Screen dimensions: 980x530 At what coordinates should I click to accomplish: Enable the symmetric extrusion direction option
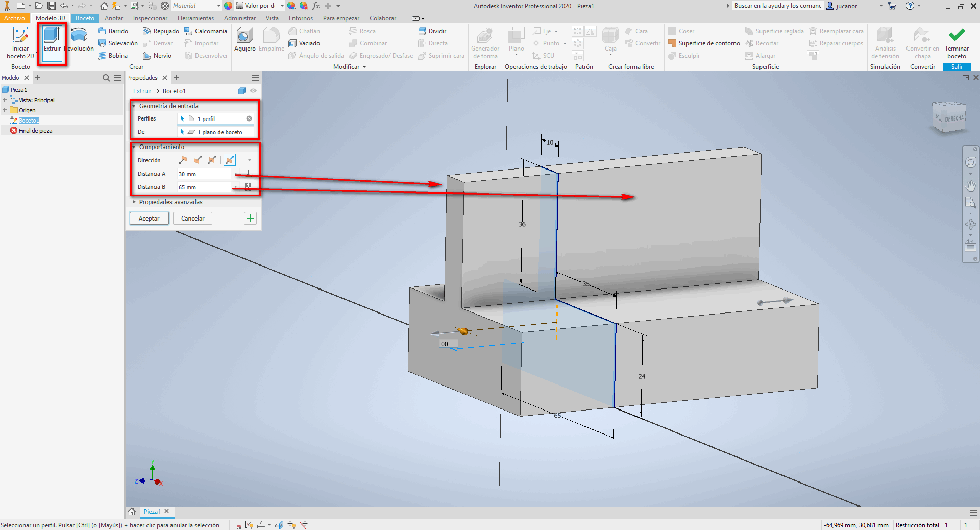tap(212, 160)
